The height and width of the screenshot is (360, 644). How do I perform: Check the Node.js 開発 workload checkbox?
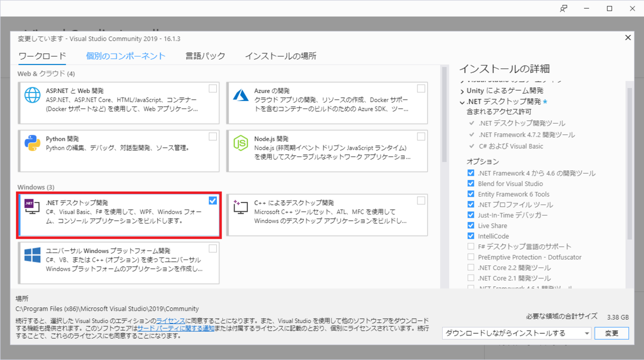[x=421, y=136]
